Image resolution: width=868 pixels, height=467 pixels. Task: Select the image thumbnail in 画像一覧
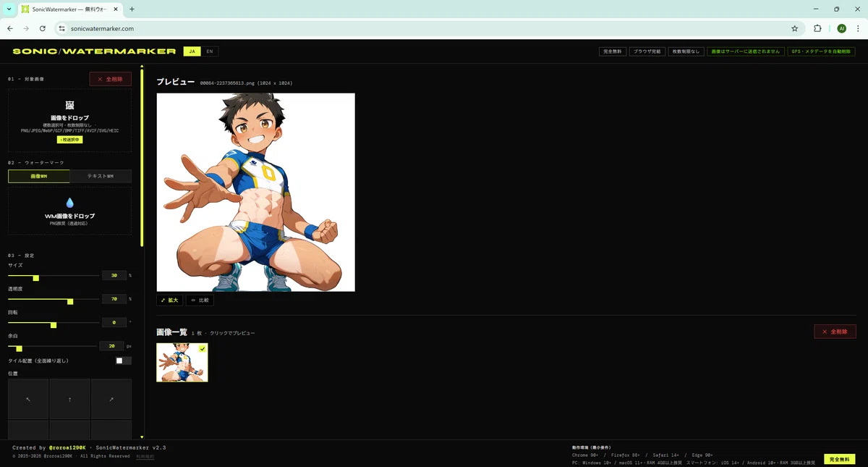pos(182,363)
